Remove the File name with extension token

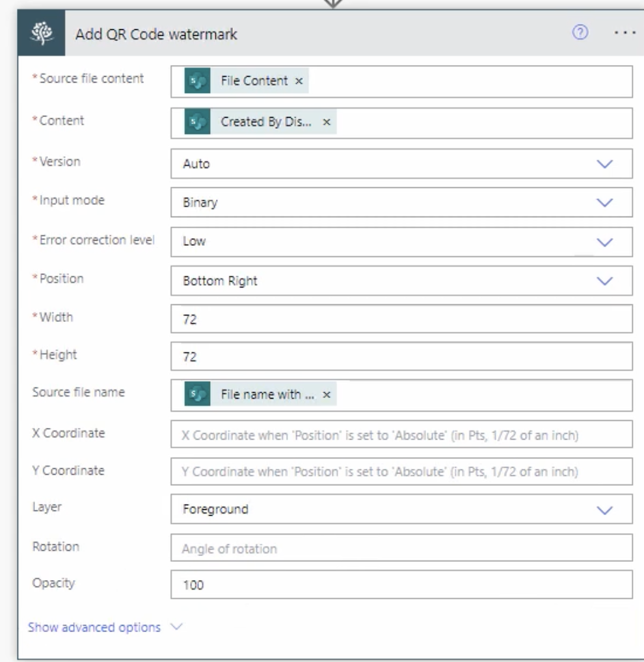coord(327,395)
